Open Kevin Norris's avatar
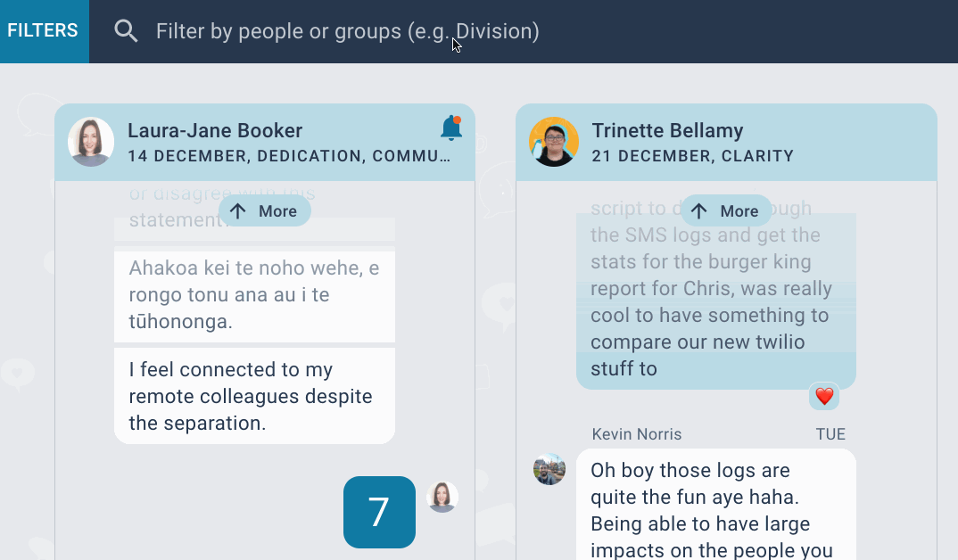958x560 pixels. point(549,469)
